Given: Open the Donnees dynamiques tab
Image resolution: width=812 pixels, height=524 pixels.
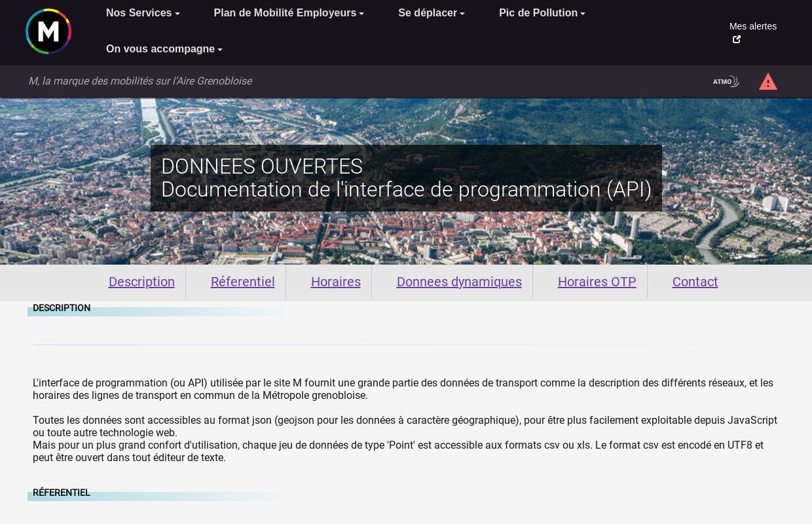Looking at the screenshot, I should pyautogui.click(x=459, y=282).
